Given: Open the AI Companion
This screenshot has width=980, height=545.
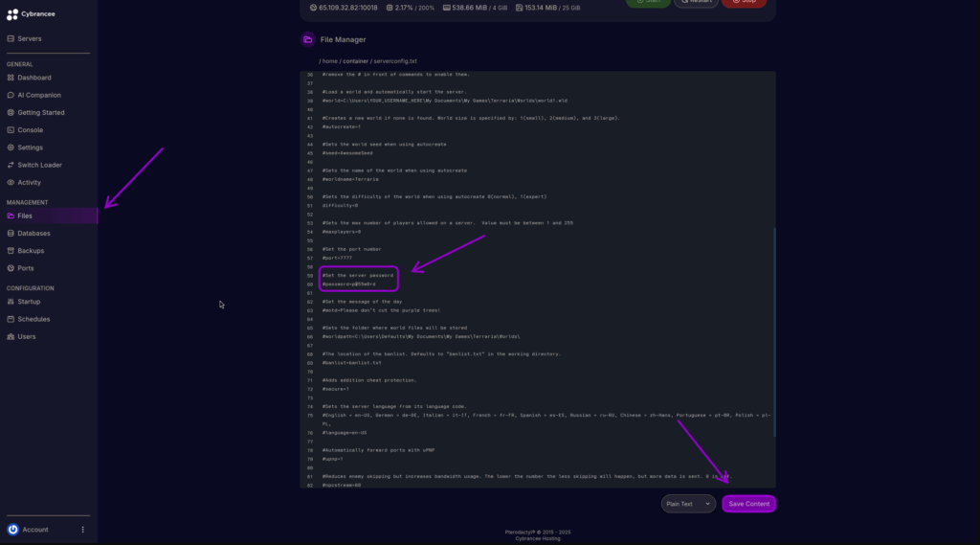Looking at the screenshot, I should (x=33, y=95).
